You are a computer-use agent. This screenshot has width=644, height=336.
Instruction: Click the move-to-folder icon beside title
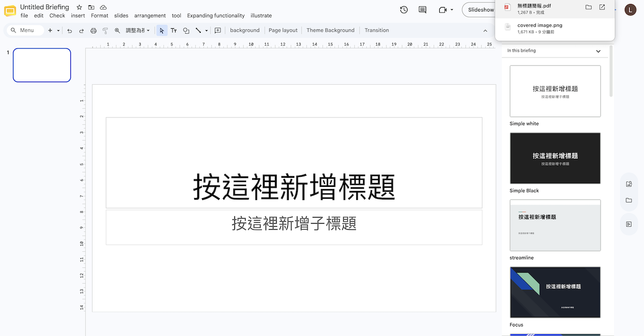click(x=91, y=8)
